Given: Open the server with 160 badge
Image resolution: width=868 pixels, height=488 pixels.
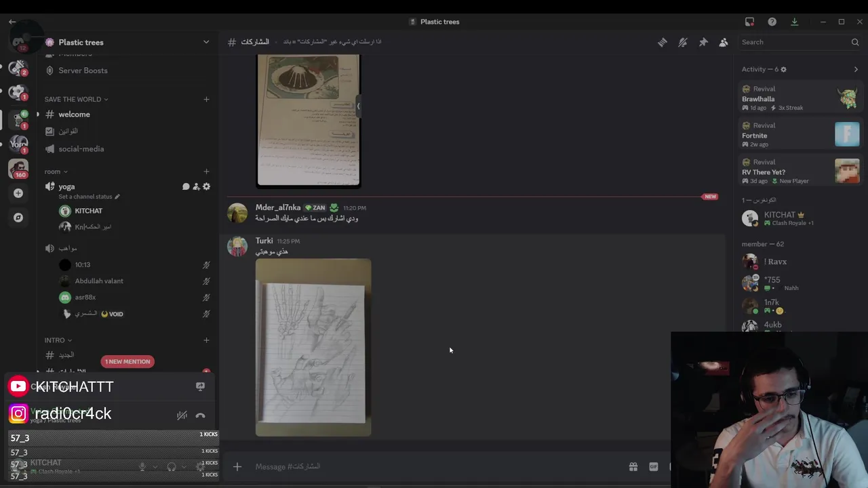Looking at the screenshot, I should click(x=18, y=168).
